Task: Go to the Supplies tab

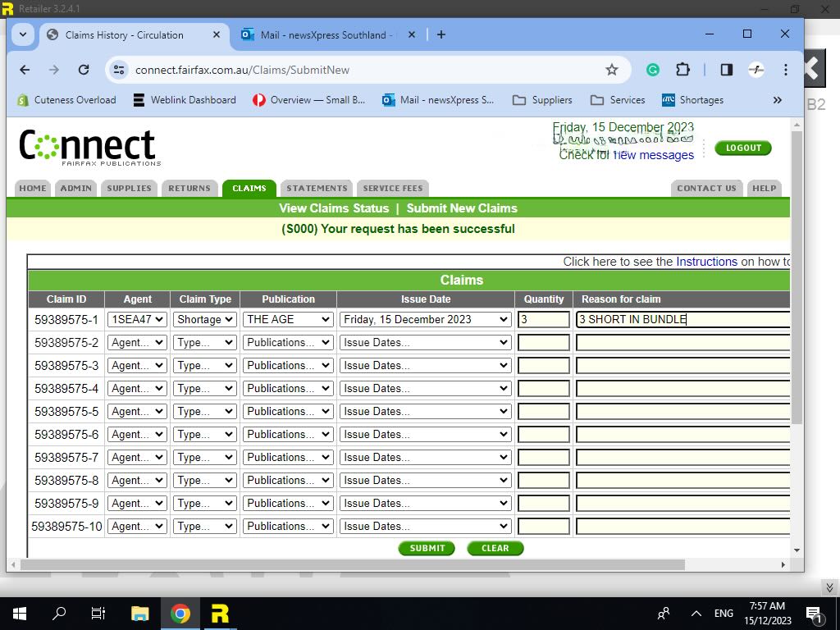Action: point(129,189)
